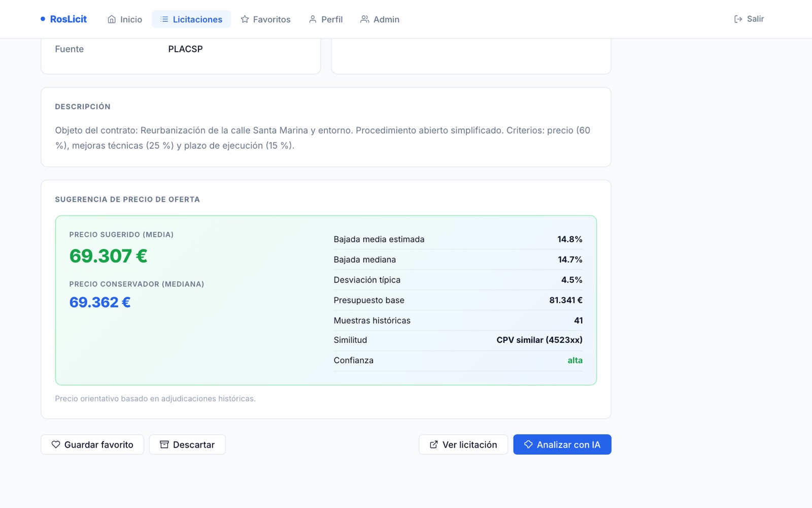Click the PRECIO SUGERIDO (MEDIA) label
The image size is (812, 508).
click(x=121, y=235)
